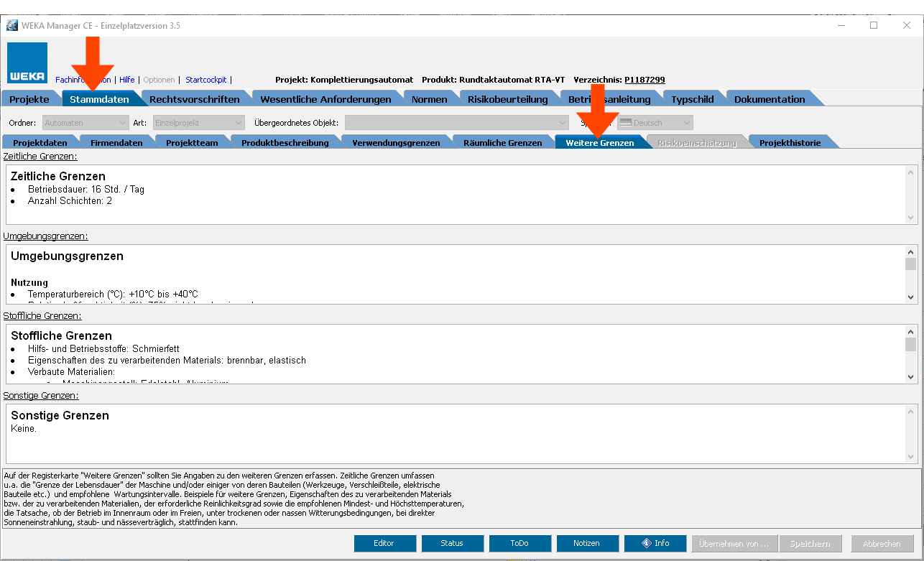Click the ToDo button
Image resolution: width=924 pixels, height=561 pixels.
click(519, 543)
